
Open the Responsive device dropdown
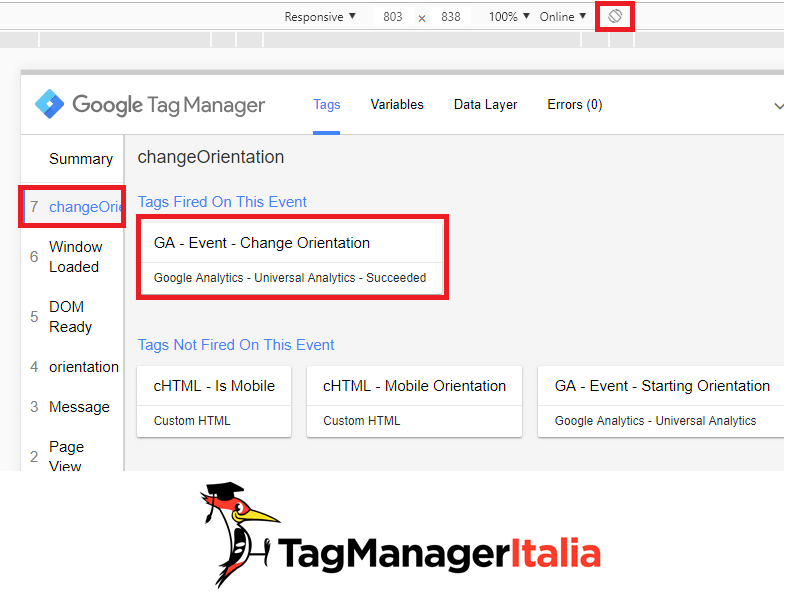point(320,17)
